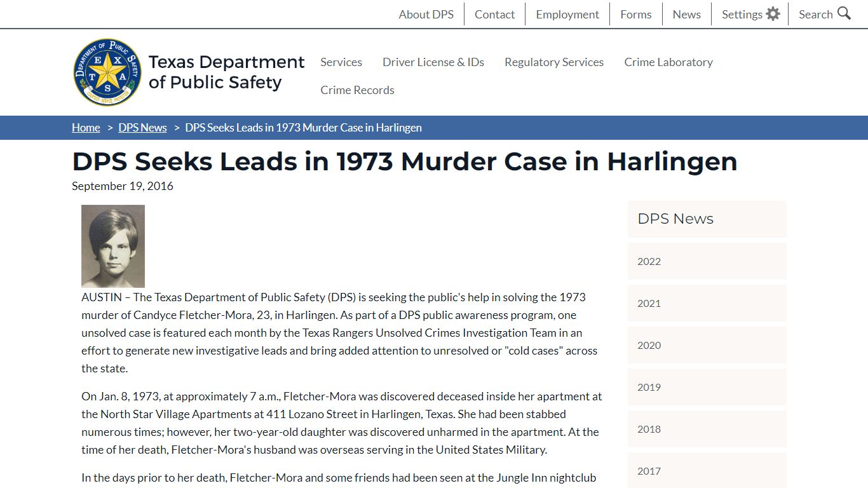Expand Driver License & IDs menu
Viewport: 868px width, 488px height.
click(x=433, y=62)
